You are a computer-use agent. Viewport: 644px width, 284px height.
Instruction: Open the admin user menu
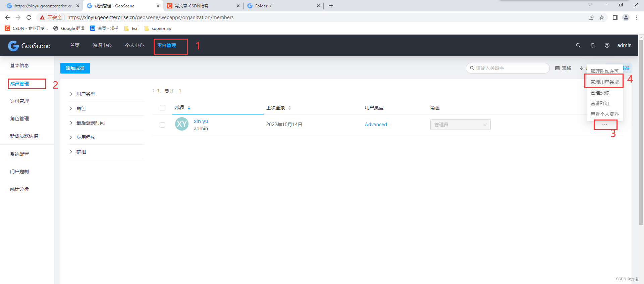[624, 45]
